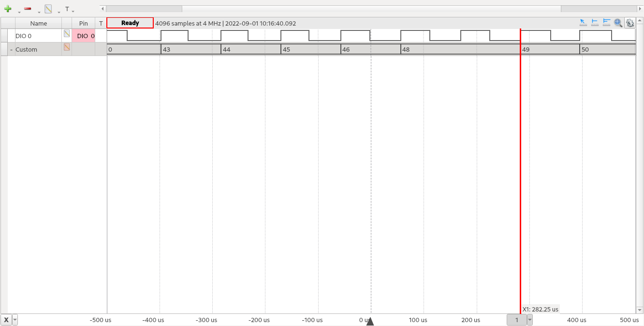Select the quick measure cursor arrow icon
The width and height of the screenshot is (644, 326).
(x=583, y=23)
